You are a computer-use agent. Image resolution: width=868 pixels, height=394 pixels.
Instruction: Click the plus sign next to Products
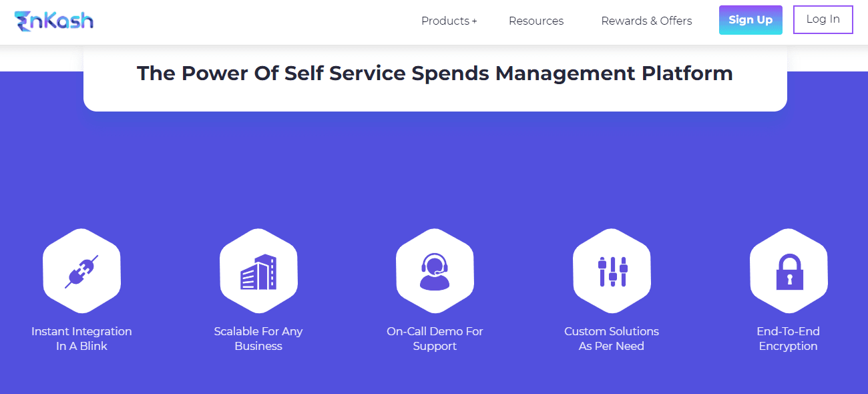(475, 21)
